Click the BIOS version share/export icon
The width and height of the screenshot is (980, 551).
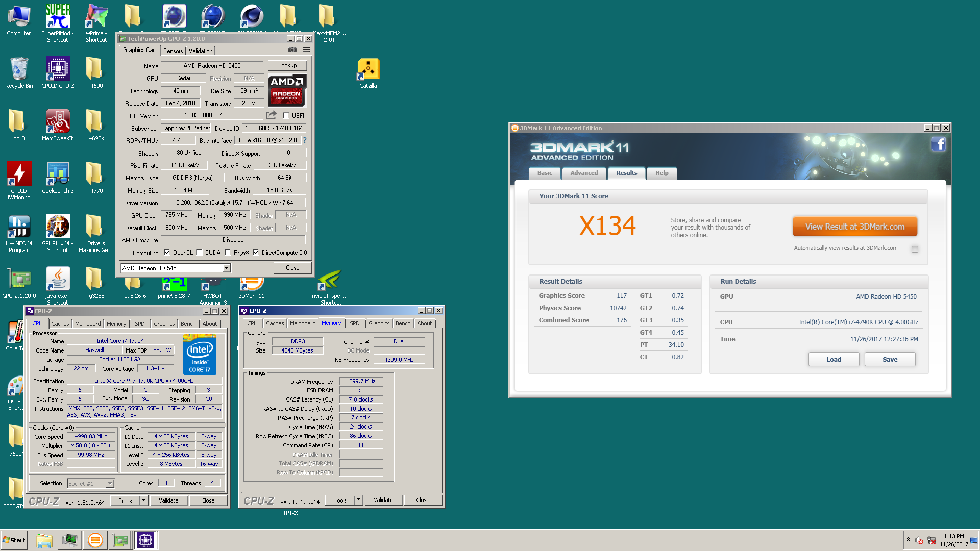click(x=271, y=115)
